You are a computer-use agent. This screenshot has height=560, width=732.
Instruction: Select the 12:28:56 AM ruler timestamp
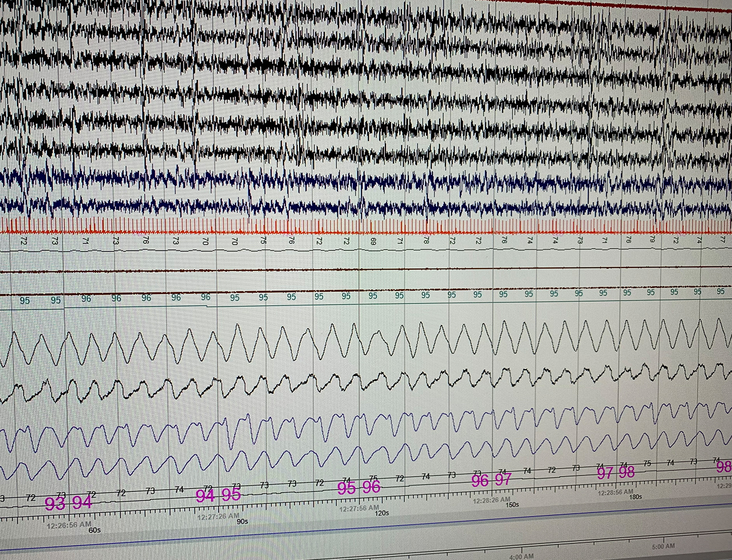[x=615, y=492]
